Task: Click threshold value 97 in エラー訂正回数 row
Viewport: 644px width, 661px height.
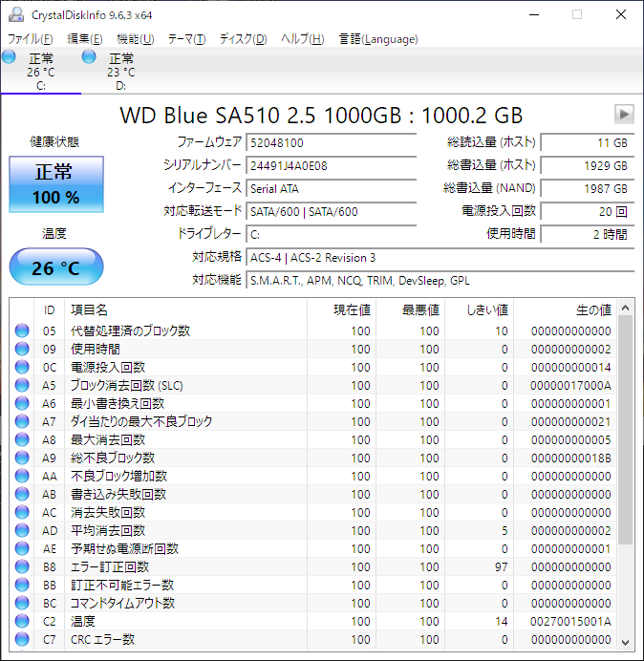Action: click(x=501, y=567)
